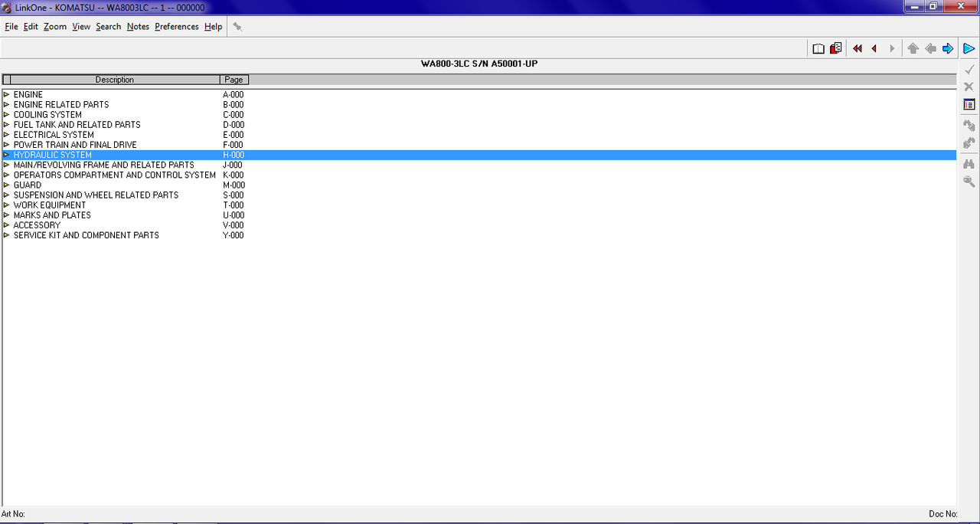Open the Notes menu

pyautogui.click(x=138, y=26)
